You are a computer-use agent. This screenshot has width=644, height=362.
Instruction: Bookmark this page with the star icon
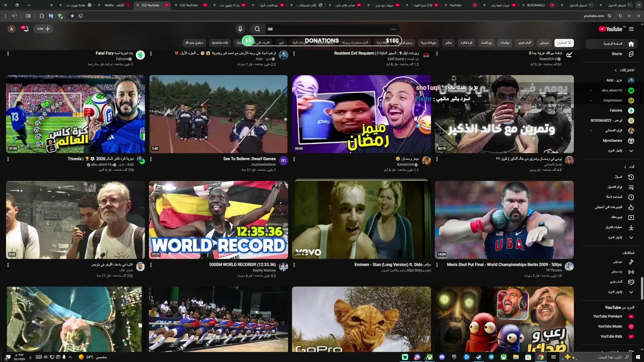click(72, 16)
